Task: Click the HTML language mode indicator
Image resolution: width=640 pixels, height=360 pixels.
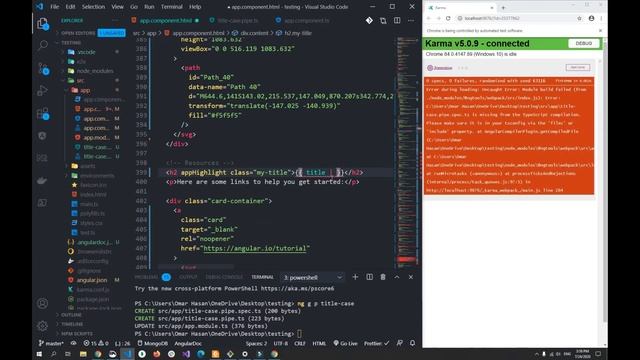Action: pyautogui.click(x=319, y=343)
